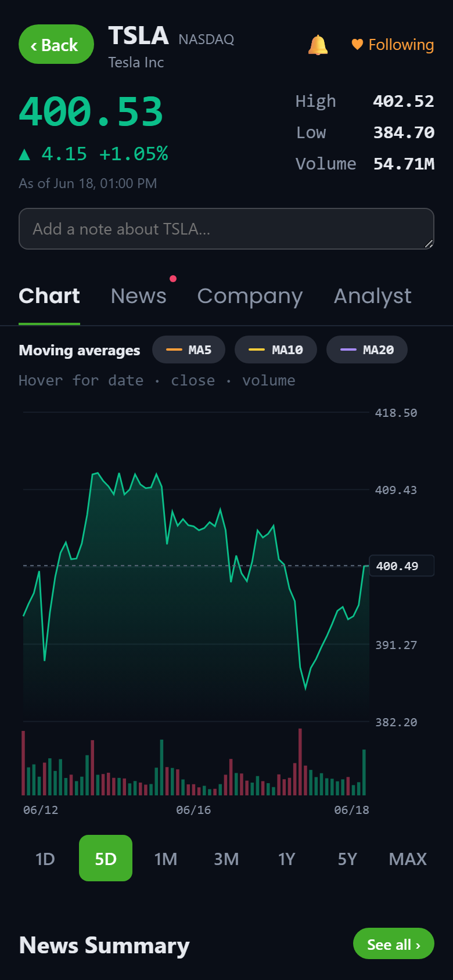This screenshot has width=453, height=980.
Task: Open the News tab
Action: click(x=139, y=296)
